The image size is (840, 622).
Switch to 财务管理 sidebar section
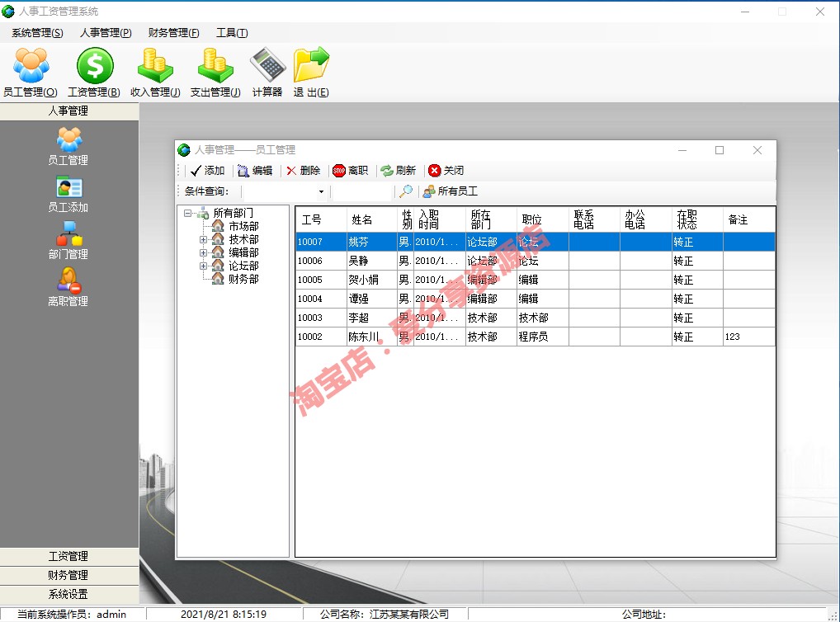pyautogui.click(x=69, y=575)
